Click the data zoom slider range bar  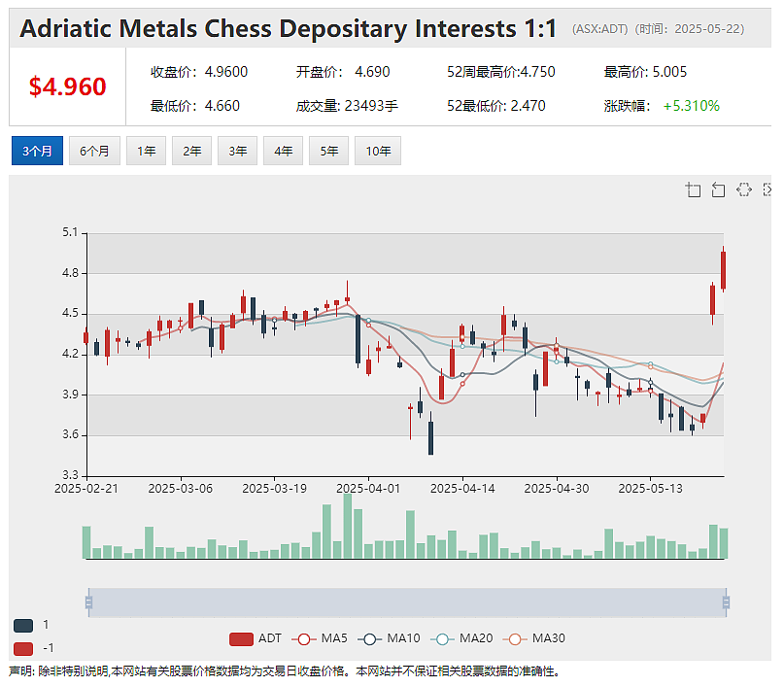[x=407, y=602]
